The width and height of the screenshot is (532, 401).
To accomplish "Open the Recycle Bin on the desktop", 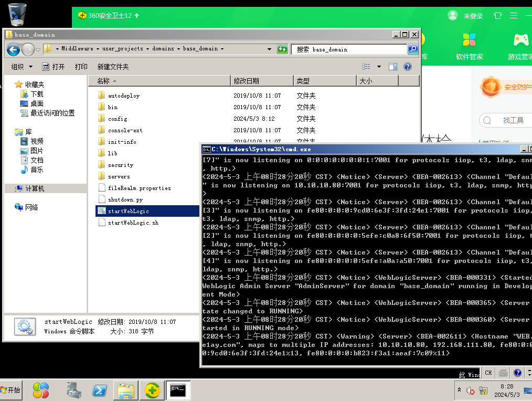I will coord(17,14).
